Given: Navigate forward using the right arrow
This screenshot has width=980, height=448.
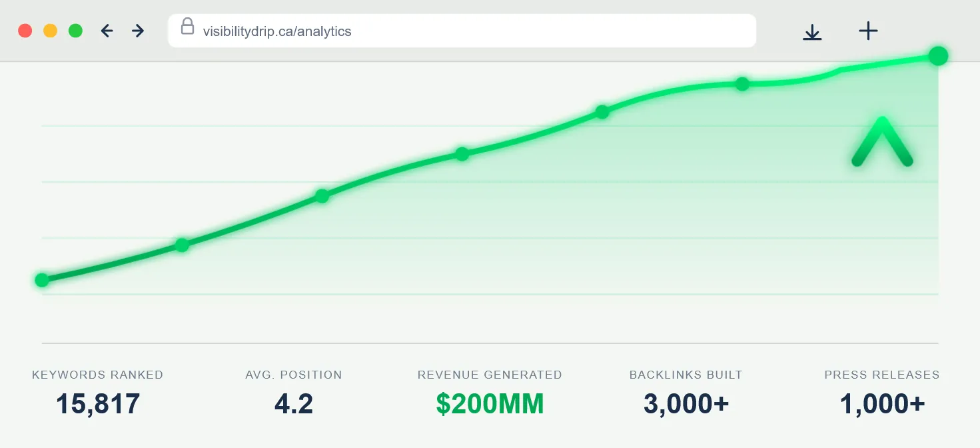Looking at the screenshot, I should click(x=137, y=30).
